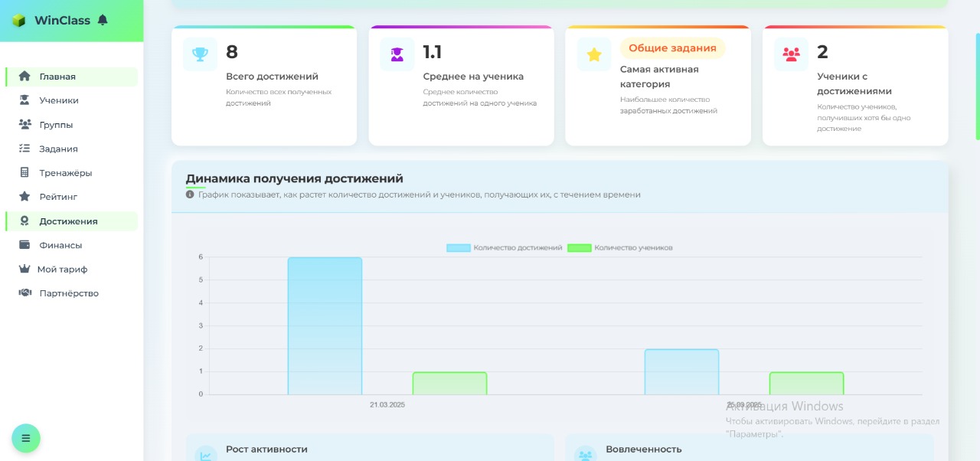Viewport: 980px width, 461px height.
Task: Click the notification bell beside WinClass
Action: click(x=103, y=21)
